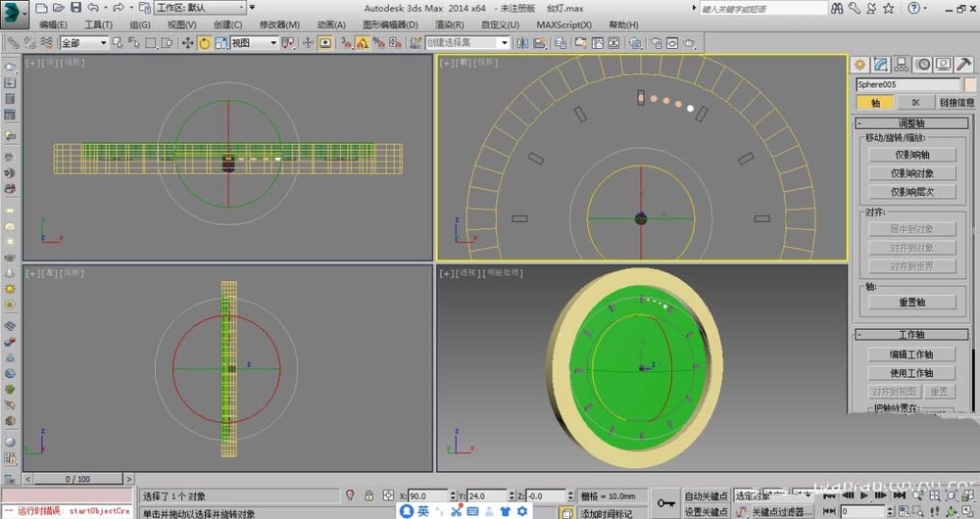Open the Create tab in command panel
The height and width of the screenshot is (519, 980).
point(860,65)
